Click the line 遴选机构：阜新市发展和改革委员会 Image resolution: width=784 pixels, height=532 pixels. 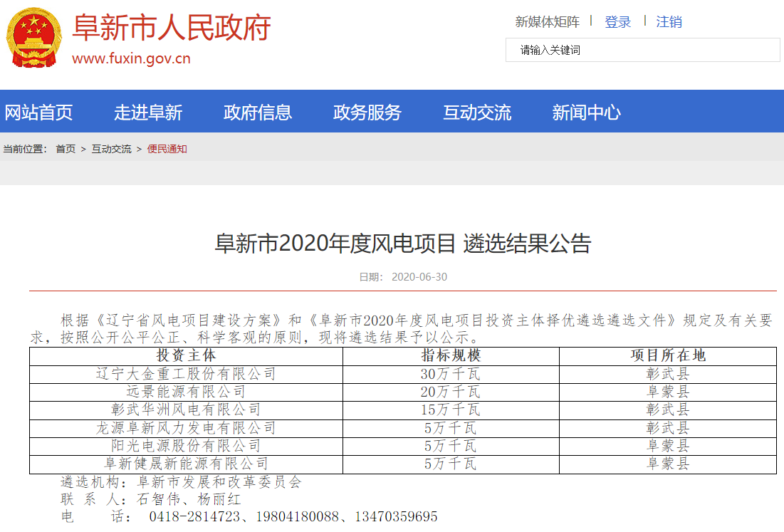181,482
